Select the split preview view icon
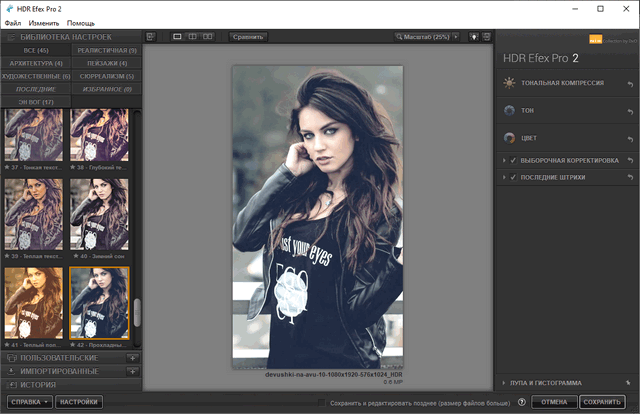Viewport: 640px width, 414px height. pyautogui.click(x=192, y=36)
